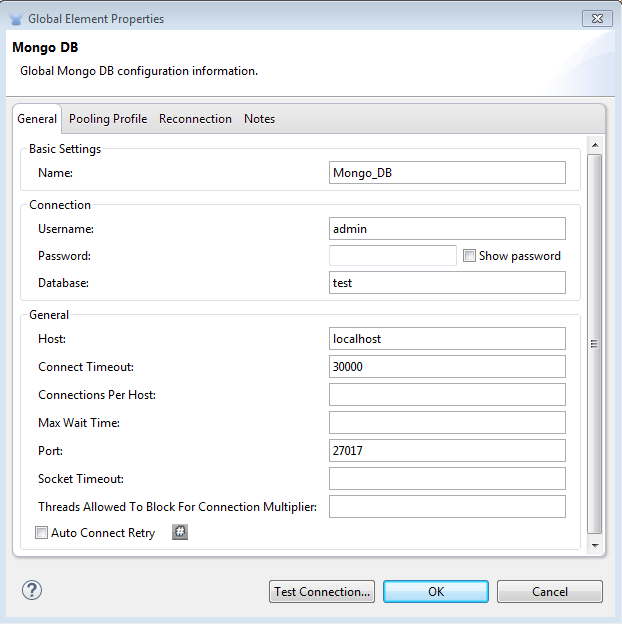Click the Host field containing localhost

pos(447,339)
